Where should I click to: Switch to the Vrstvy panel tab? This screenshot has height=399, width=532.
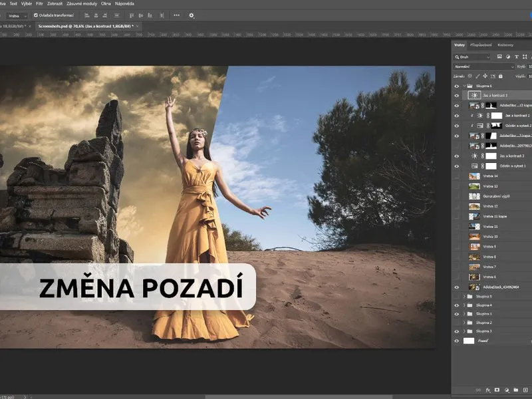pyautogui.click(x=460, y=45)
